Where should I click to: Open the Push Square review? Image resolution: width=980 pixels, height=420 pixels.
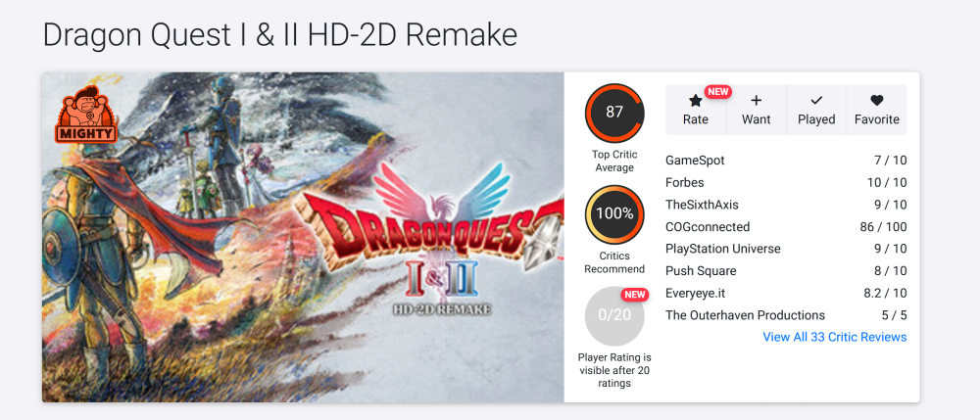tap(786, 271)
